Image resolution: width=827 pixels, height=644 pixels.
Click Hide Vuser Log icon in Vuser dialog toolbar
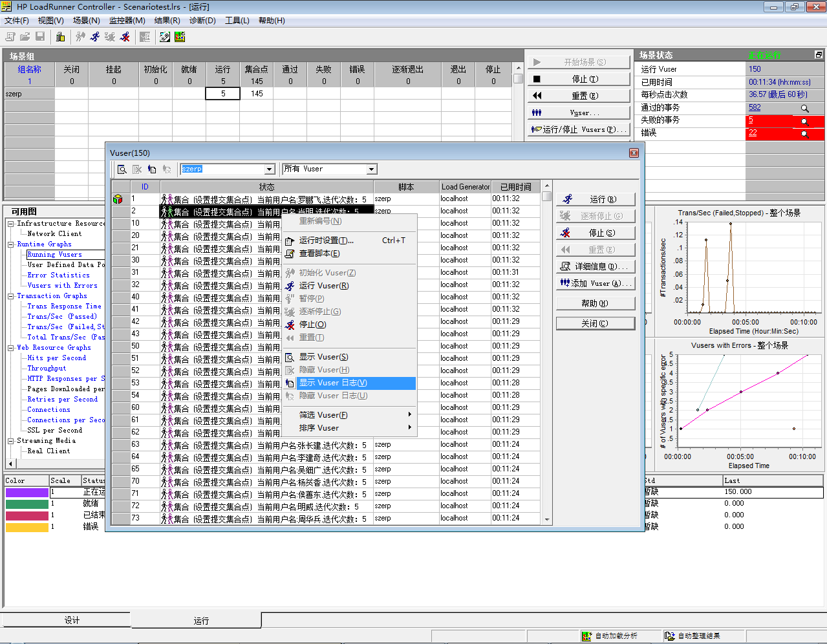coord(166,169)
